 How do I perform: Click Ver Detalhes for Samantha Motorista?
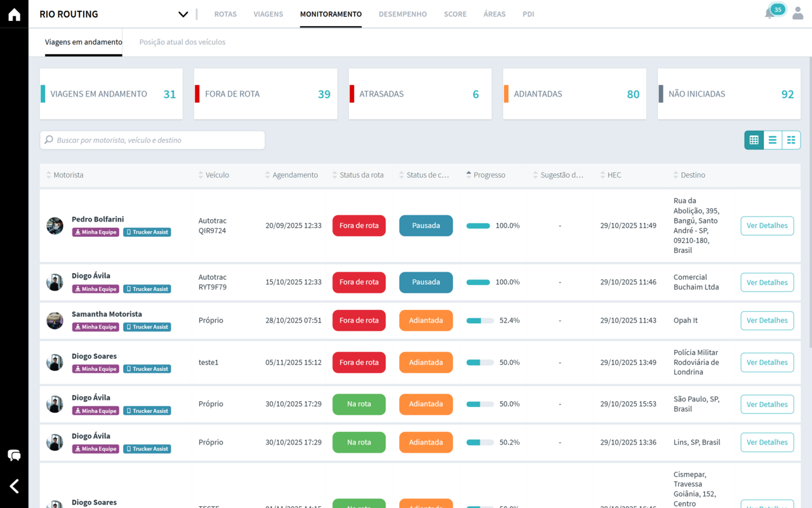pyautogui.click(x=767, y=321)
